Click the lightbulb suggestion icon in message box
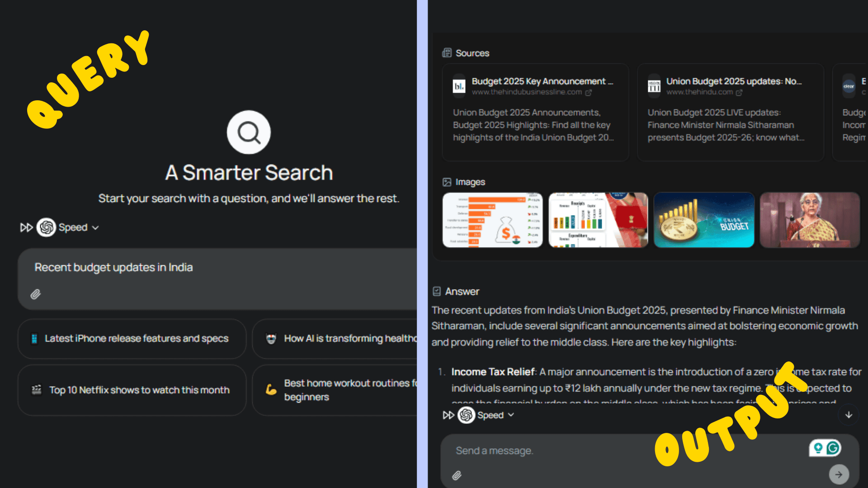The width and height of the screenshot is (868, 488). click(x=818, y=448)
